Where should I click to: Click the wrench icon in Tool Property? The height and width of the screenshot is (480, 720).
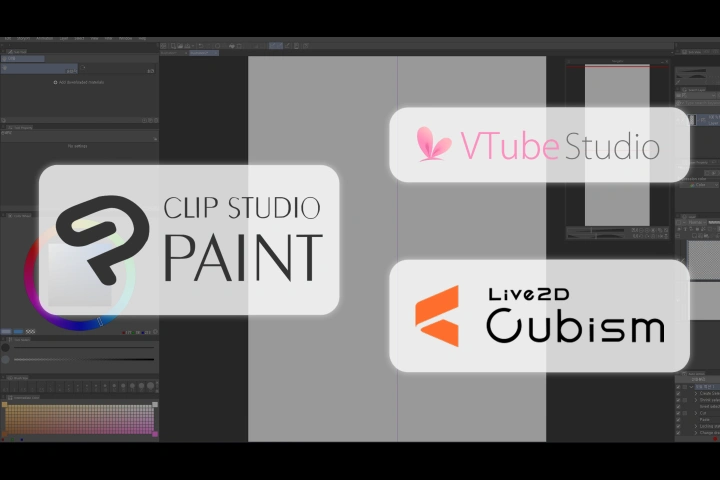pos(155,139)
